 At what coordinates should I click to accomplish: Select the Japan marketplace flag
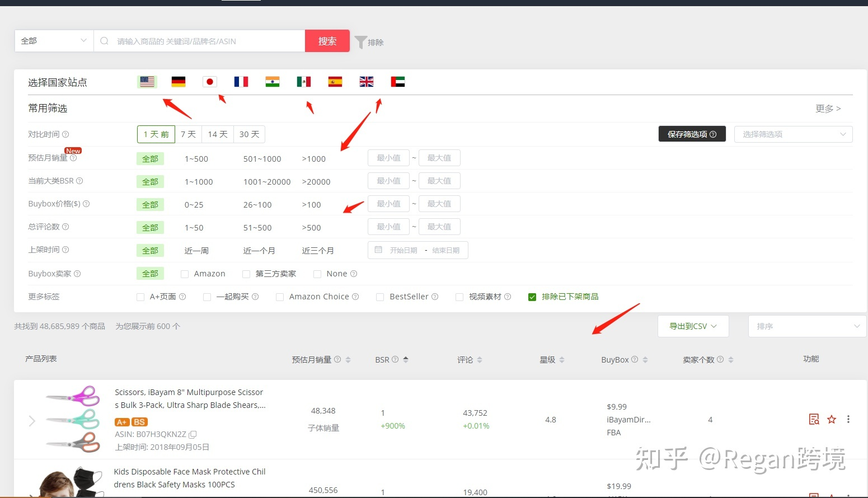(209, 81)
